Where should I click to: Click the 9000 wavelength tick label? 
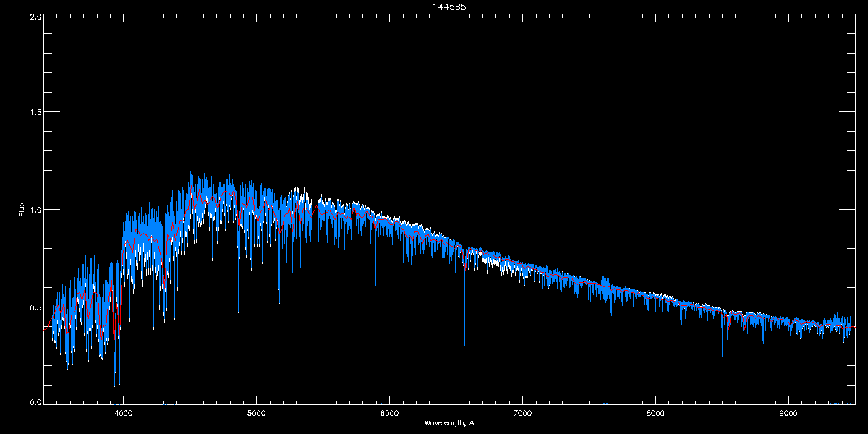pyautogui.click(x=788, y=414)
